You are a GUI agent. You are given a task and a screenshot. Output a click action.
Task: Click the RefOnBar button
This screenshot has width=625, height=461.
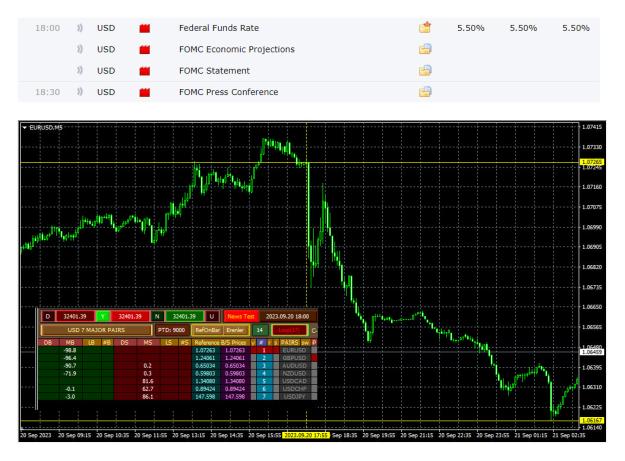click(x=207, y=330)
